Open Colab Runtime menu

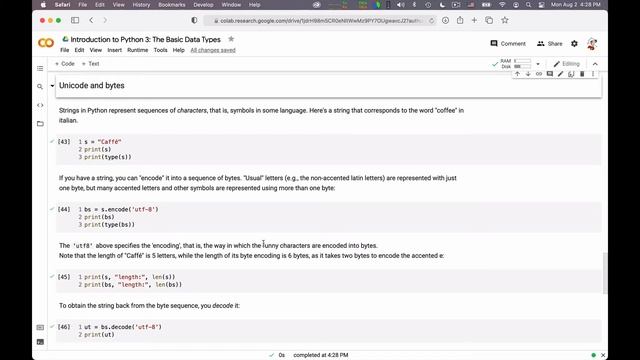pos(138,50)
